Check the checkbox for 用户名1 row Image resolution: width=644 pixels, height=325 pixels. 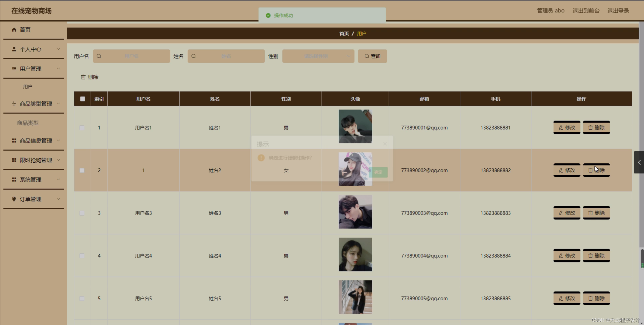point(82,128)
